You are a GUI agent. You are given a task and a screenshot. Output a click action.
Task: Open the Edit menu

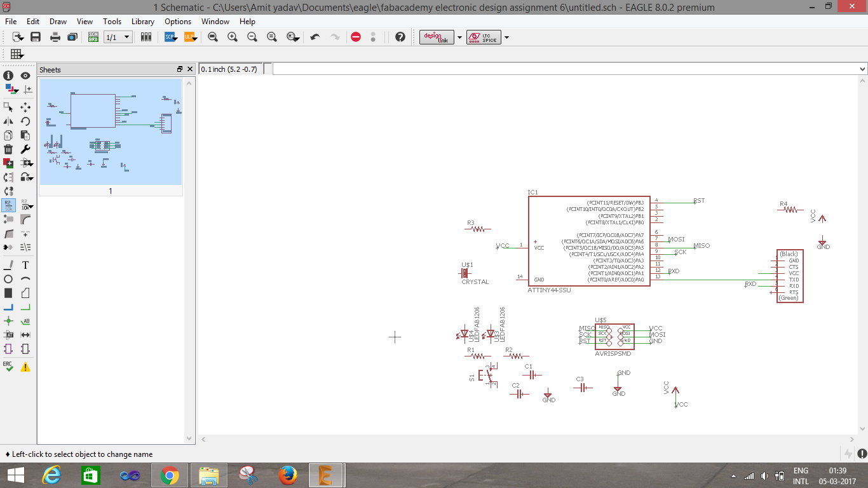pos(33,22)
